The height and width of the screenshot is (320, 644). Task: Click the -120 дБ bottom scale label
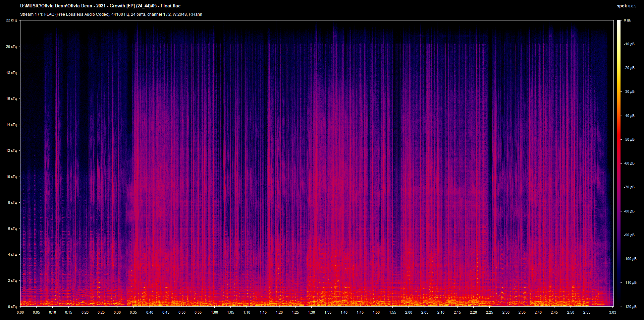coord(630,307)
